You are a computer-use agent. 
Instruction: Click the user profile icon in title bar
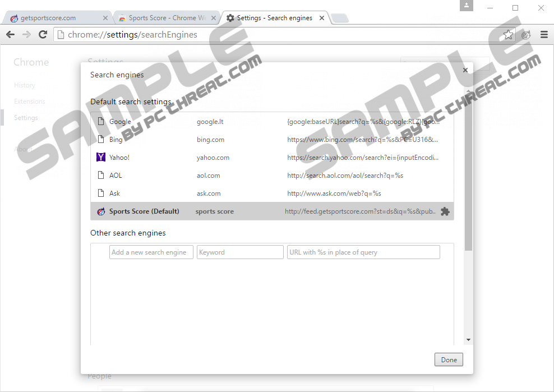pos(467,5)
